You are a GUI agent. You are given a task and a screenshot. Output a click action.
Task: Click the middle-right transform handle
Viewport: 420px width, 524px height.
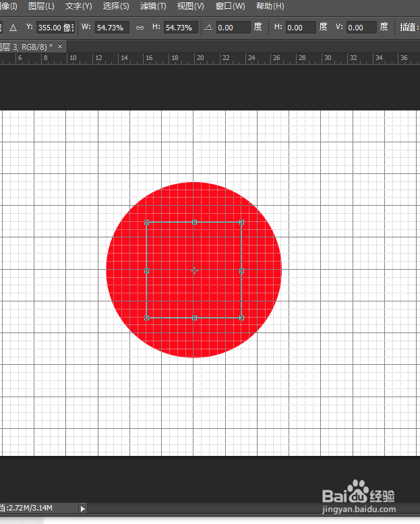coord(241,270)
